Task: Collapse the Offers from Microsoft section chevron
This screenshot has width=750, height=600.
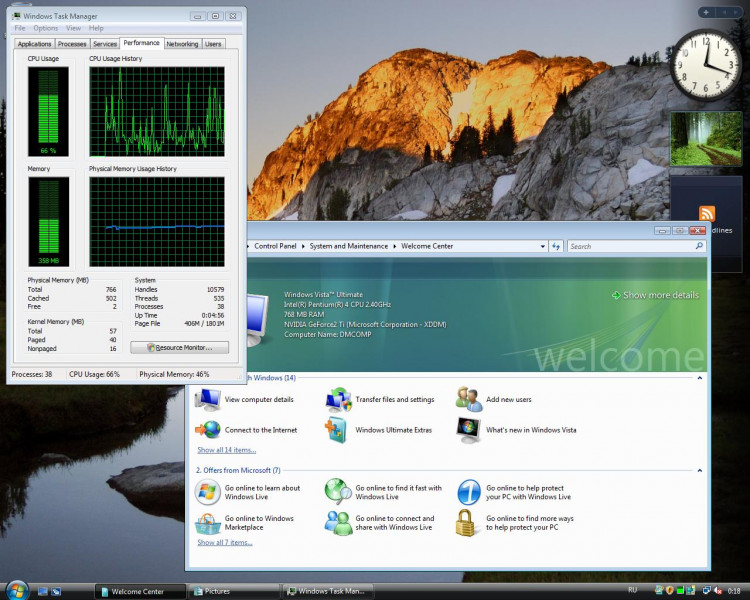Action: click(x=700, y=471)
